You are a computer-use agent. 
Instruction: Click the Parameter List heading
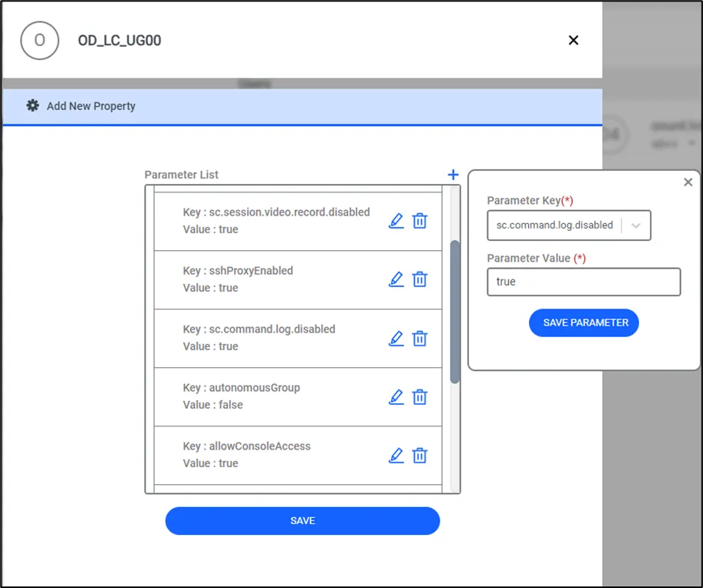click(181, 175)
